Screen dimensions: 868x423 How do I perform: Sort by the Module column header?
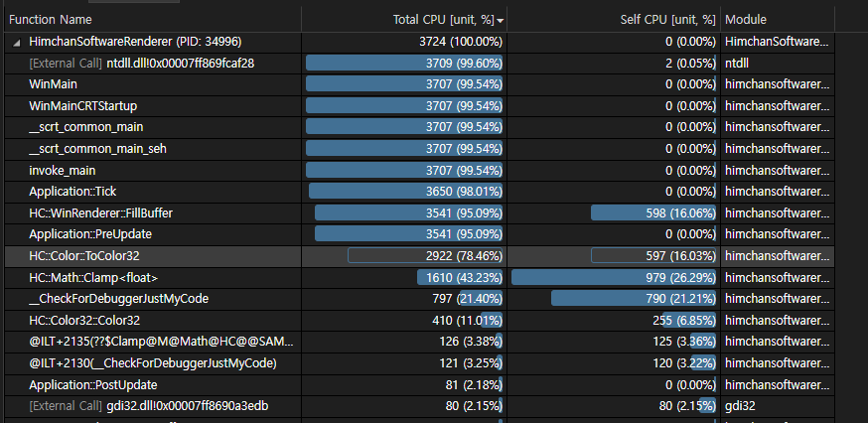(778, 20)
